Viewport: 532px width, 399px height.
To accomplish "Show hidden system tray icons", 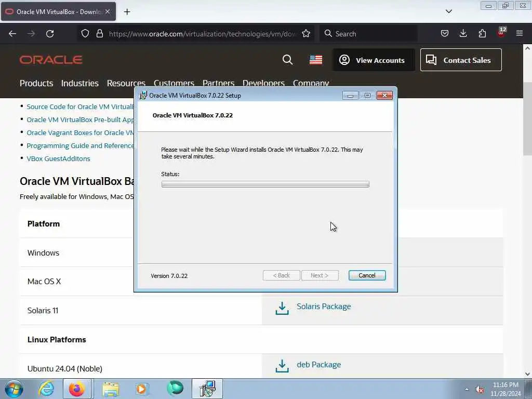I will point(467,390).
